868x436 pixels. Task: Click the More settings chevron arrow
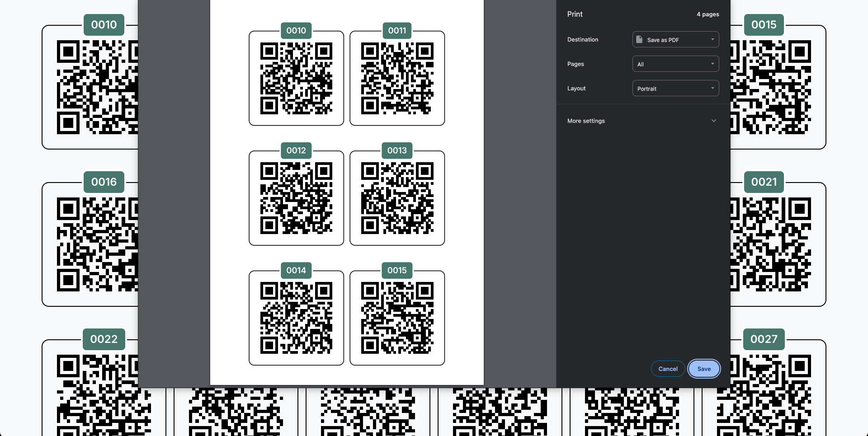(x=713, y=121)
